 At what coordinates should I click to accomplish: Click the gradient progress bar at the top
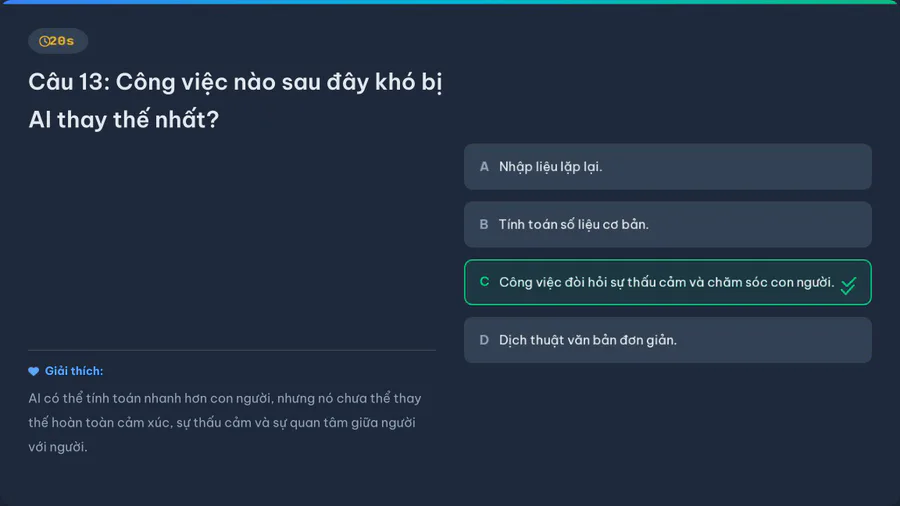[450, 2]
